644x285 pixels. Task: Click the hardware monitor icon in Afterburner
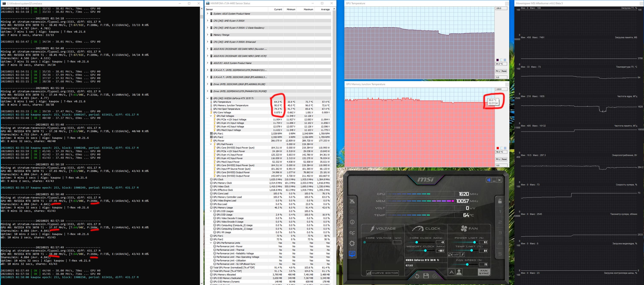coord(352,254)
